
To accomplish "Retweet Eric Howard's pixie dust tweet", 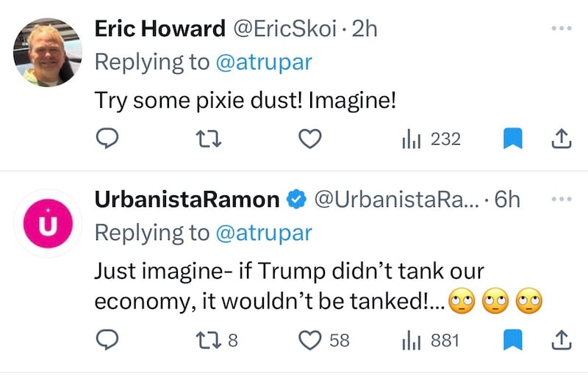I will click(210, 138).
